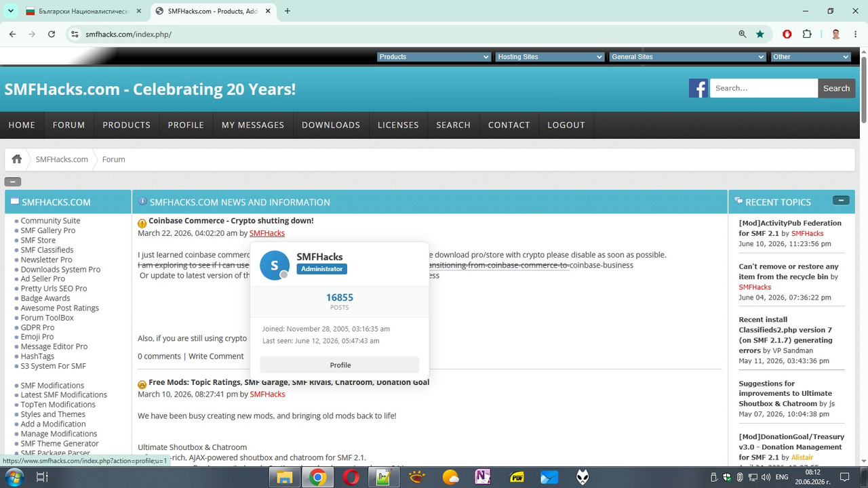Bookmark this page with the star icon
Screen dimensions: 868x488
point(760,34)
